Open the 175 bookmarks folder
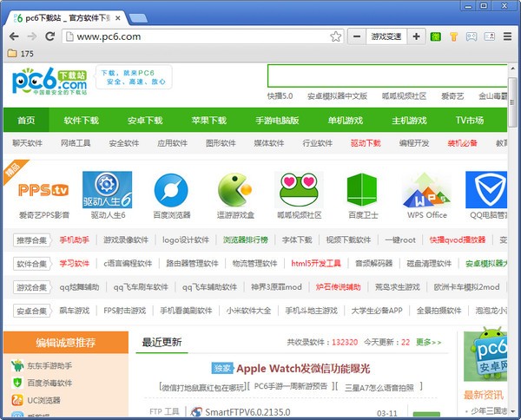This screenshot has width=521, height=420. click(21, 54)
